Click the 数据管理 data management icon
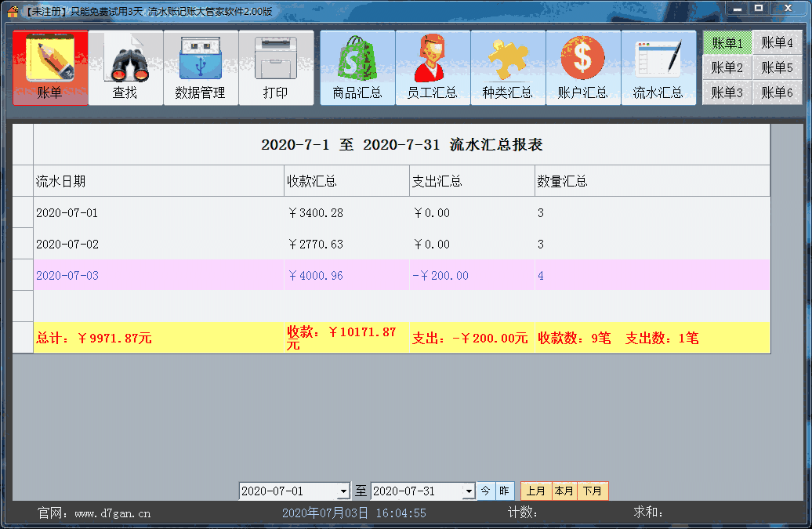 (x=201, y=67)
